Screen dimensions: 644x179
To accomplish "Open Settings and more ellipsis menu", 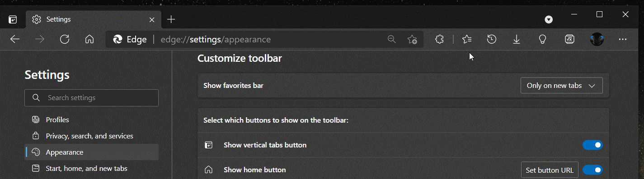I will (x=623, y=39).
